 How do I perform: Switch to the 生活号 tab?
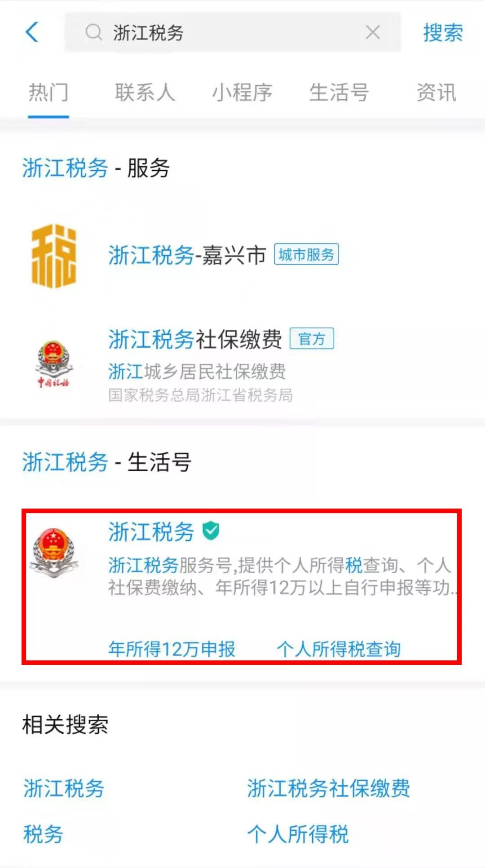pos(339,93)
